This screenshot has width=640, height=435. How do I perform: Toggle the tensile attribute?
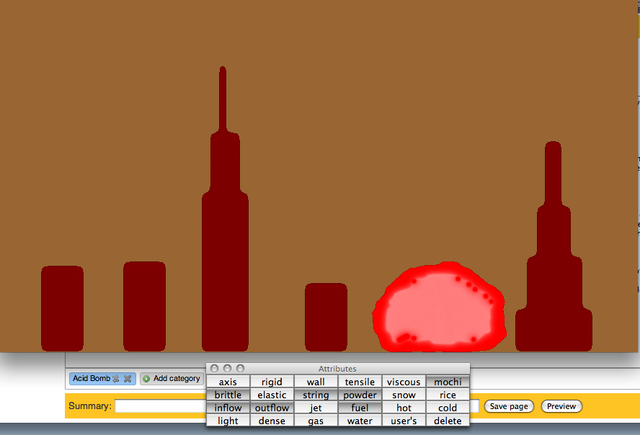360,382
